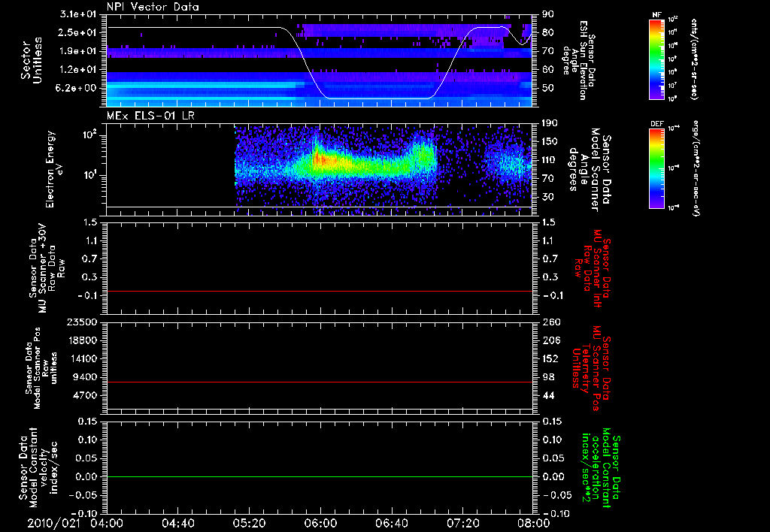Select the 'NPI Vector Data' panel title
This screenshot has height=532, width=770.
tap(153, 7)
